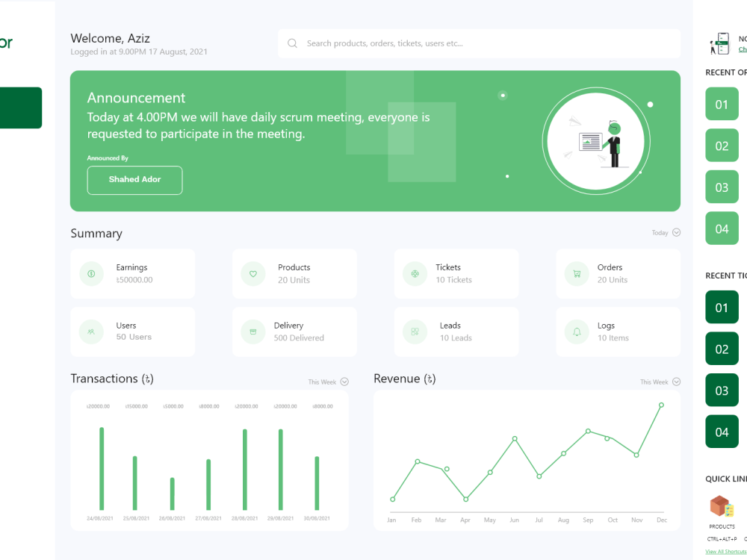The width and height of the screenshot is (747, 560).
Task: Open the Delivery card icon
Action: pyautogui.click(x=252, y=332)
